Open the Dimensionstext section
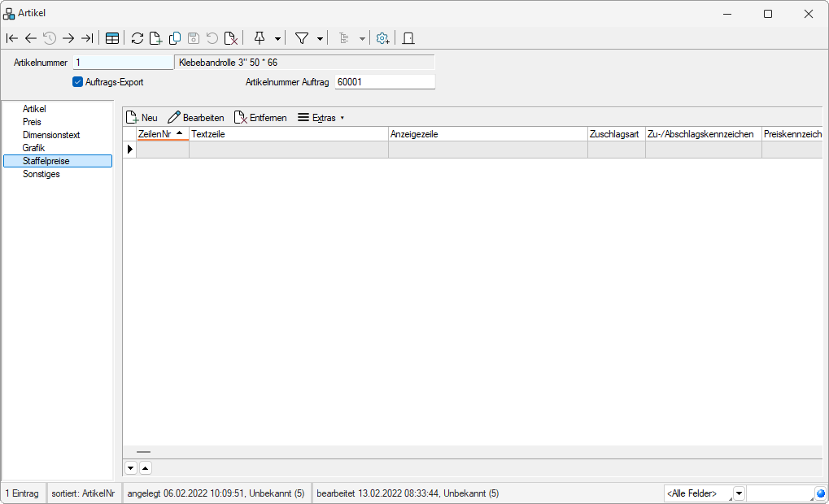Viewport: 829px width, 504px height. (x=51, y=135)
